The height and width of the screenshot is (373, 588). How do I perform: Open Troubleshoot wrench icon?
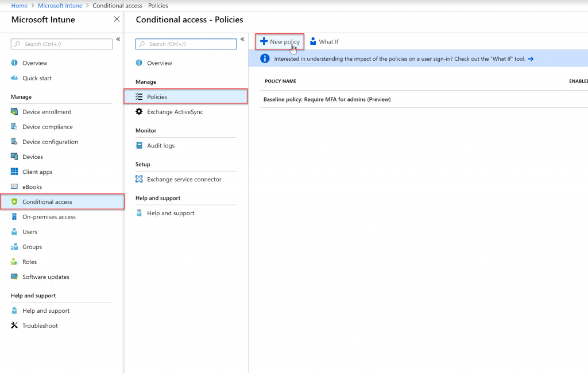[14, 325]
